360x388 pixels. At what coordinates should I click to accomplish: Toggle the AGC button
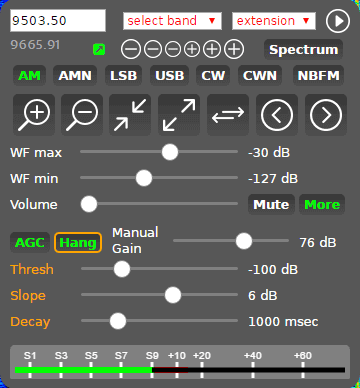(30, 243)
